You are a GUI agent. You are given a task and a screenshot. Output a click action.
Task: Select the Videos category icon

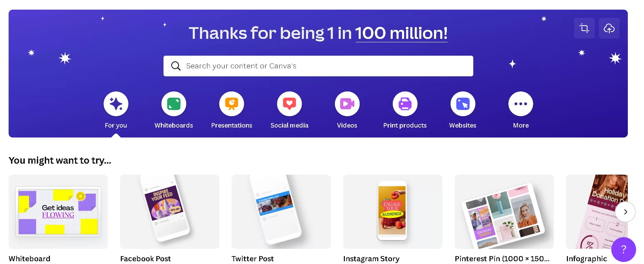pos(347,104)
